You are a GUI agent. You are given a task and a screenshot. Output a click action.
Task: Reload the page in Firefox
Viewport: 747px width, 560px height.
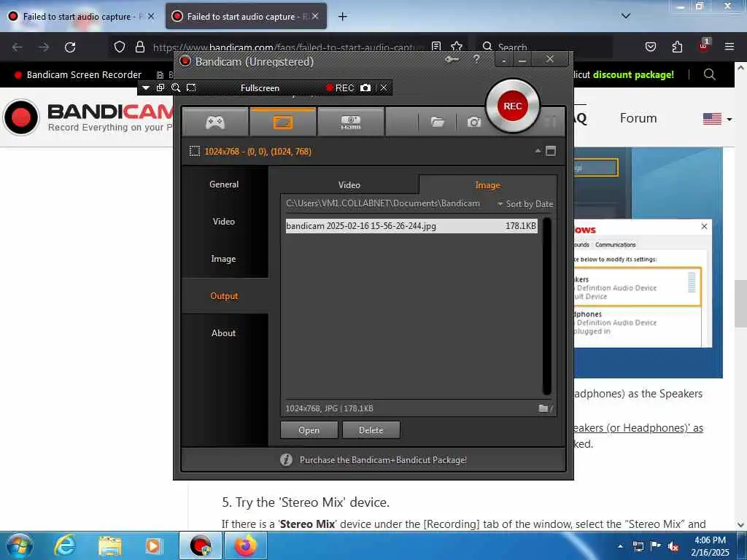pos(70,47)
